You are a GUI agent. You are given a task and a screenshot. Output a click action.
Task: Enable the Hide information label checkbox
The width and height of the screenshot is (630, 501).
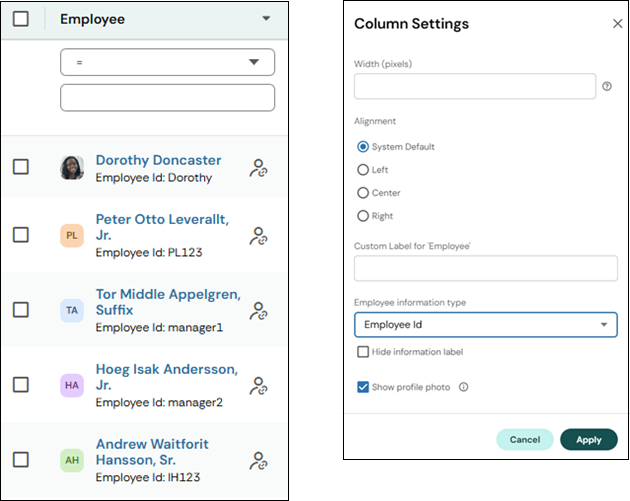click(363, 352)
